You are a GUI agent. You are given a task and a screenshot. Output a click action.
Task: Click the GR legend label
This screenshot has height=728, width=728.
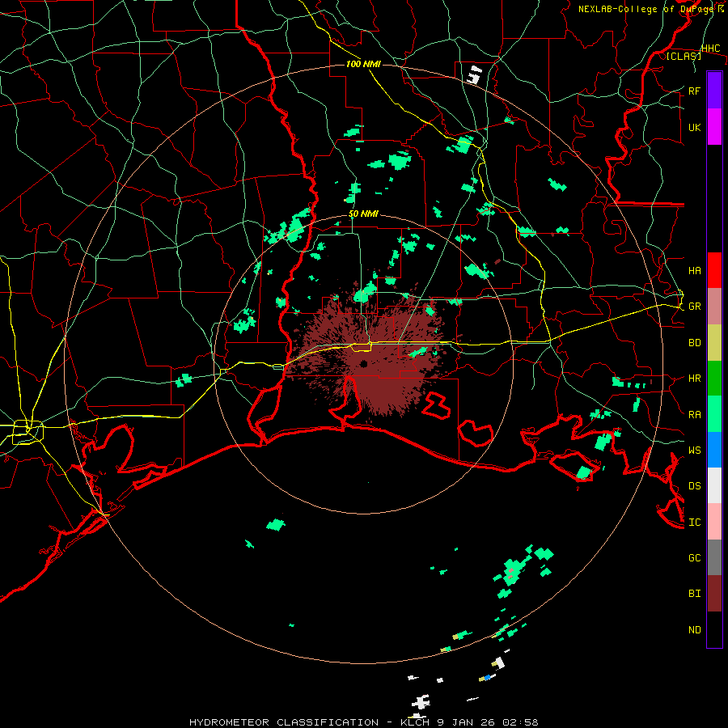[x=694, y=307]
